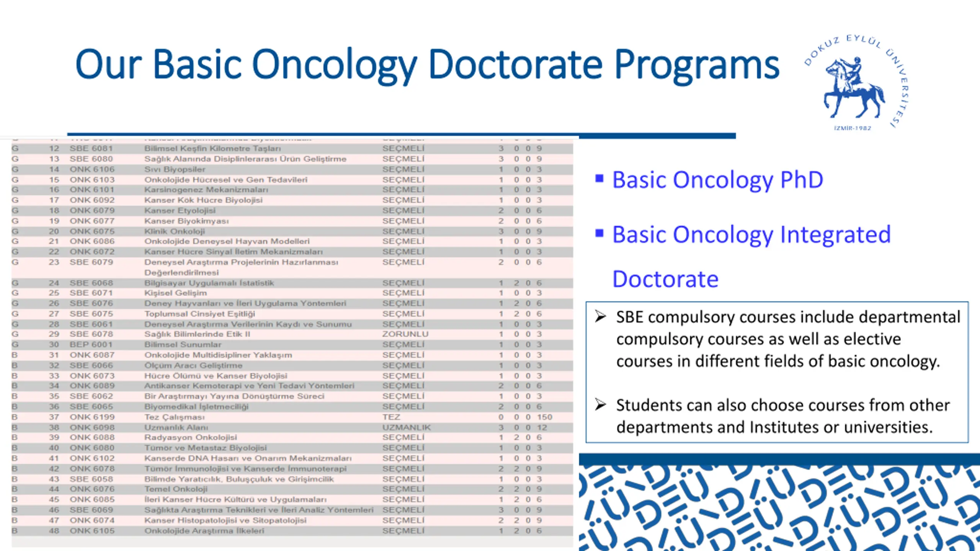Click the credit value '150'
Screen dimensions: 980x551
click(x=544, y=417)
